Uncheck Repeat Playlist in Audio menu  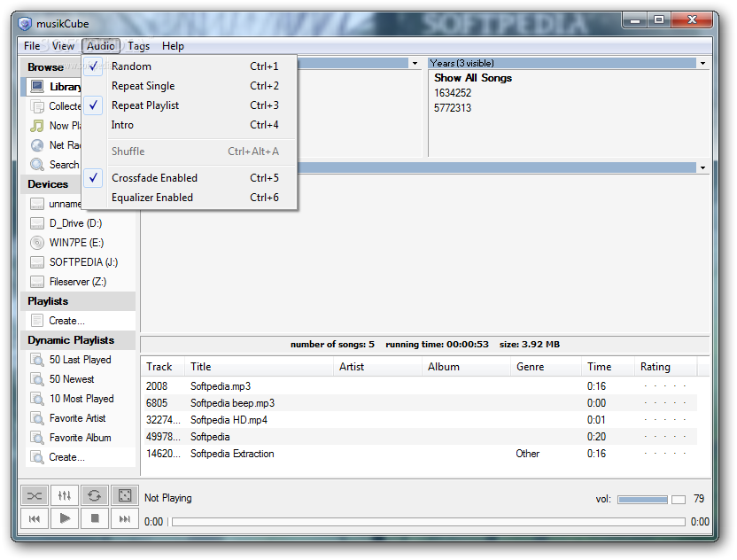pos(190,105)
